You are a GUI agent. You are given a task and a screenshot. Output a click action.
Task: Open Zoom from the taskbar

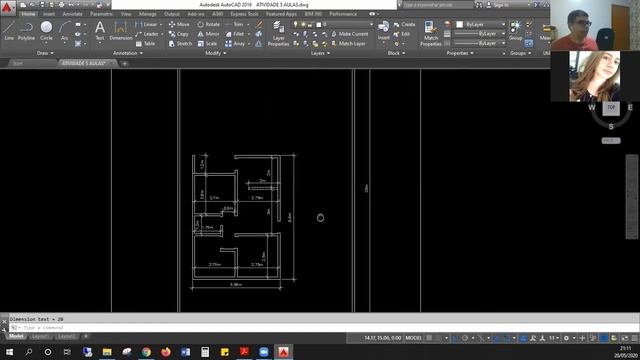pos(264,352)
